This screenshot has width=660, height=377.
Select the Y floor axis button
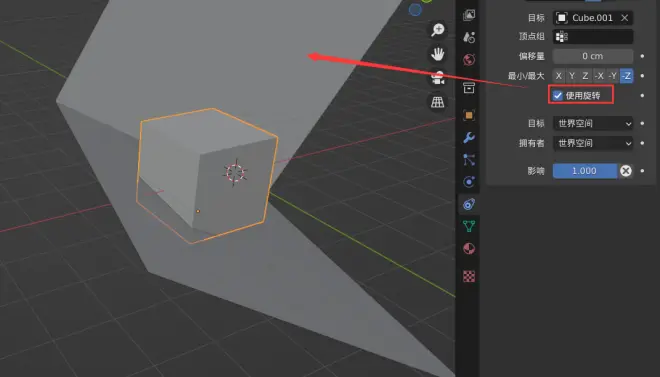(x=572, y=76)
